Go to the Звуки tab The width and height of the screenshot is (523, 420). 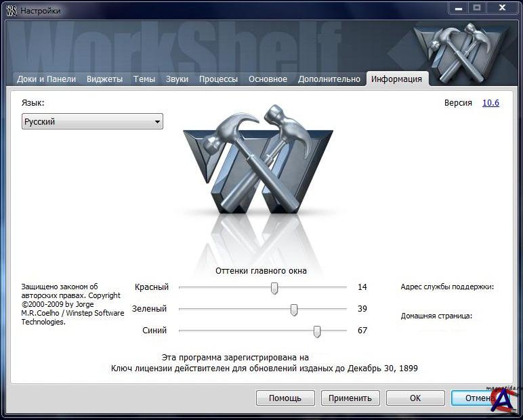(x=177, y=79)
